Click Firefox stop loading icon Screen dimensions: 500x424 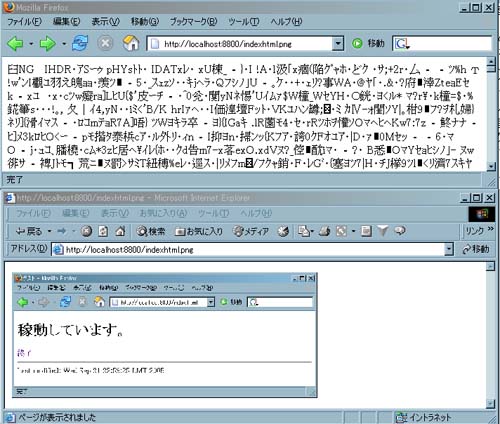tap(105, 43)
